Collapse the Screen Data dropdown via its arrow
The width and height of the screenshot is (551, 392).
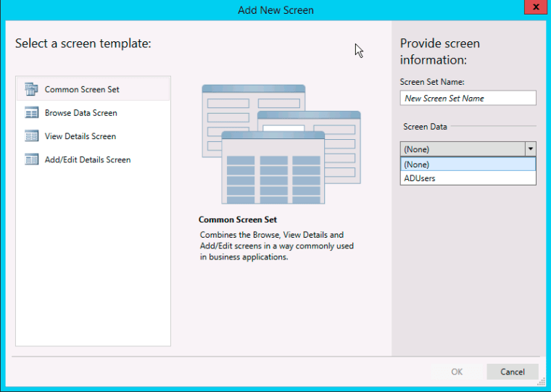pyautogui.click(x=530, y=149)
